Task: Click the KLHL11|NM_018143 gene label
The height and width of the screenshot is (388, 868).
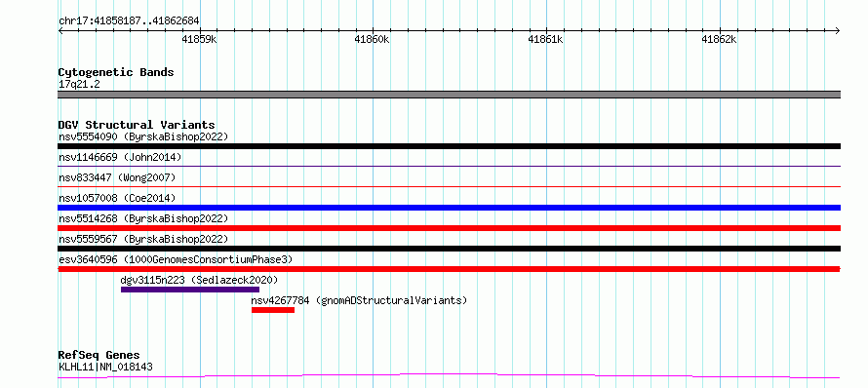Action: pyautogui.click(x=105, y=367)
